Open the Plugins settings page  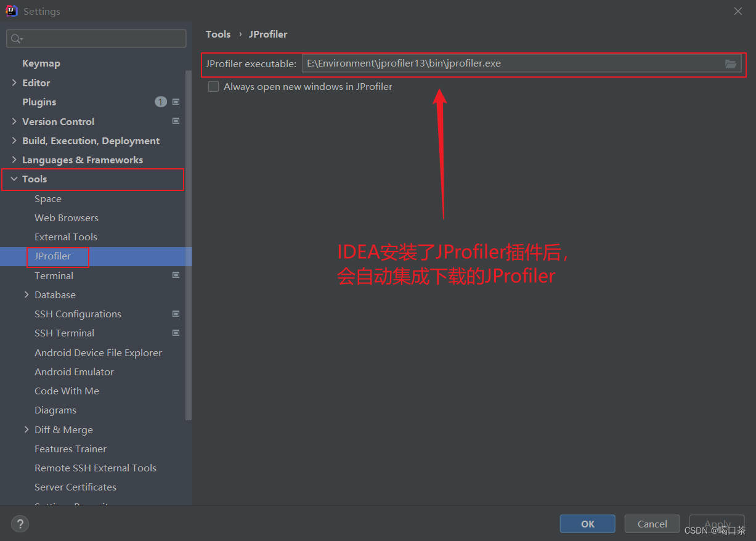39,102
